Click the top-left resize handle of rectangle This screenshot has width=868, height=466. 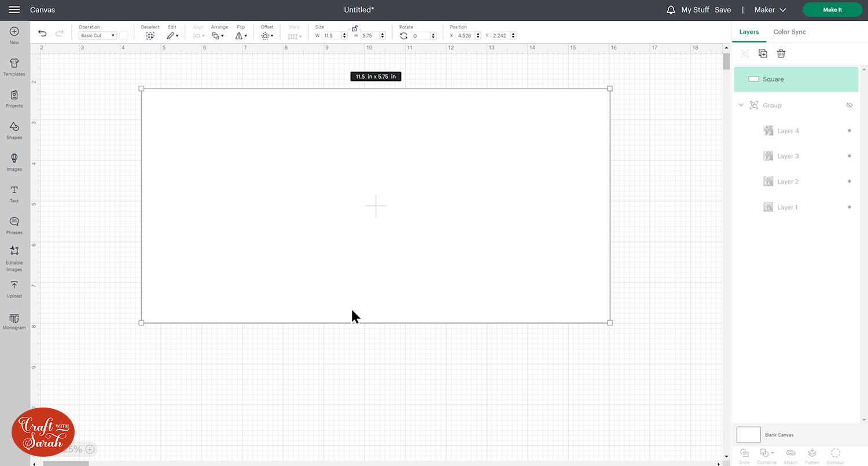(141, 89)
